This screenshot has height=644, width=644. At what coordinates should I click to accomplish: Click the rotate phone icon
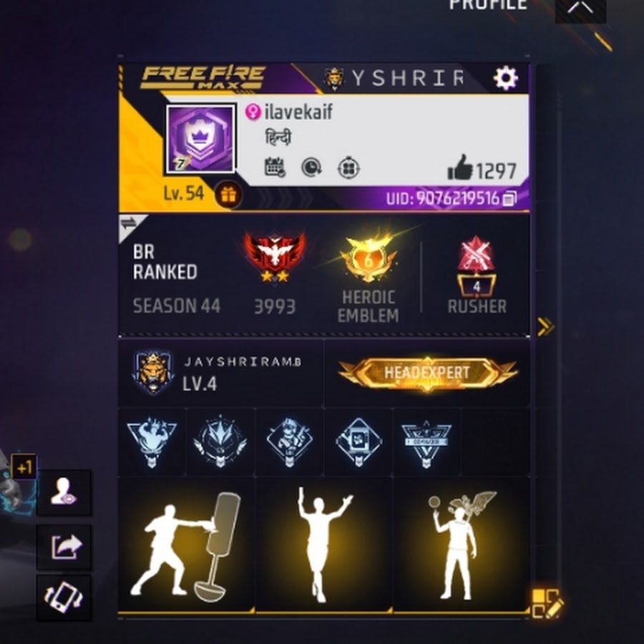pyautogui.click(x=64, y=597)
